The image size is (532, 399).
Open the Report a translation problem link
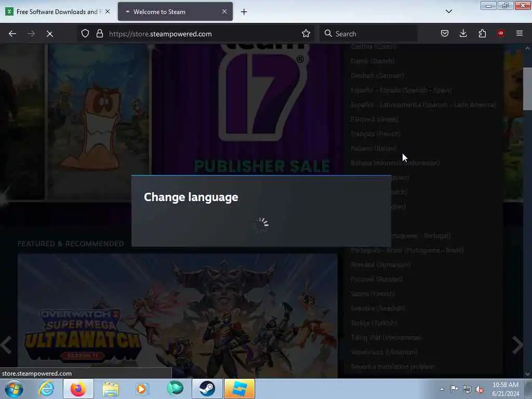coord(393,367)
